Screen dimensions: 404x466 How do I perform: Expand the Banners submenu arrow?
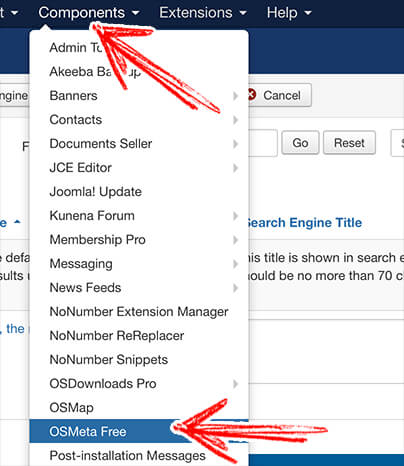[236, 96]
